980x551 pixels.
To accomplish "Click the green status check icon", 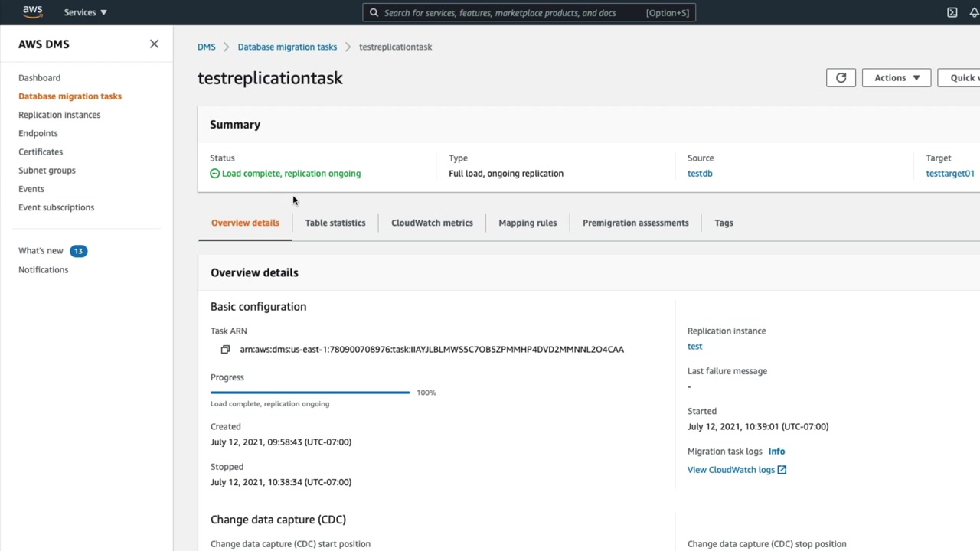I will pos(214,174).
